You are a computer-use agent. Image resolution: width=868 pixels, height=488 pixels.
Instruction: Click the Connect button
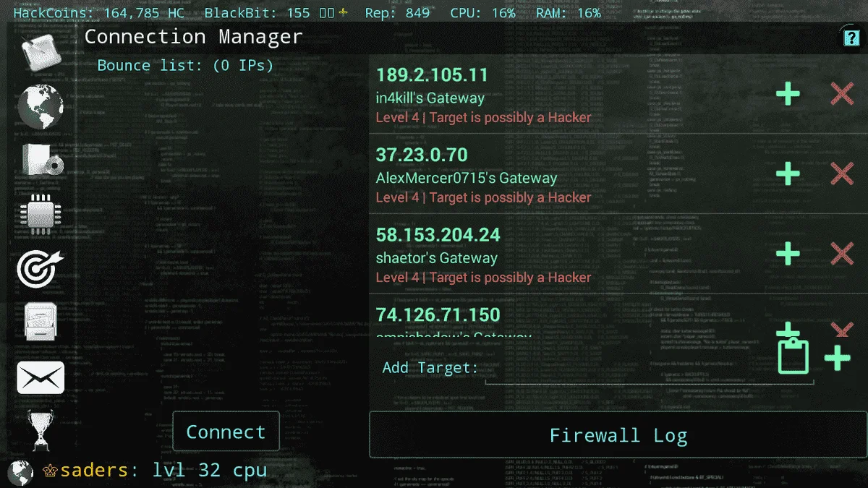tap(226, 432)
